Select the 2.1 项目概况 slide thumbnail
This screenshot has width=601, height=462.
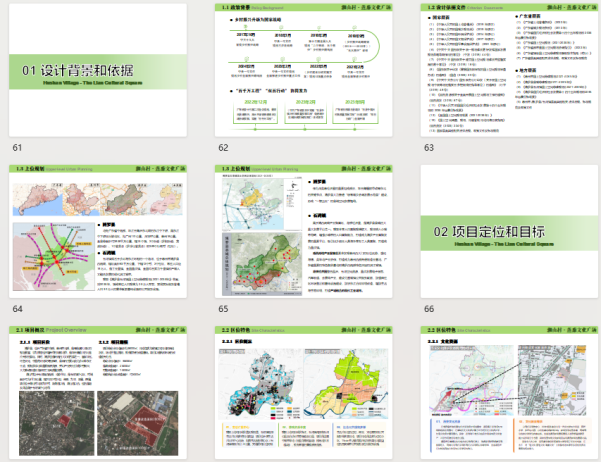coord(100,392)
